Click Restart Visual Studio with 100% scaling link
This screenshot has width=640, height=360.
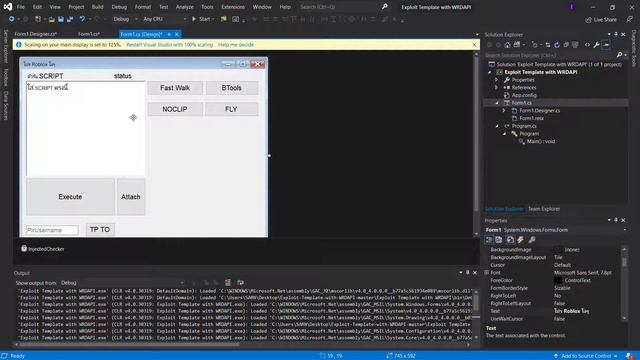coord(169,44)
